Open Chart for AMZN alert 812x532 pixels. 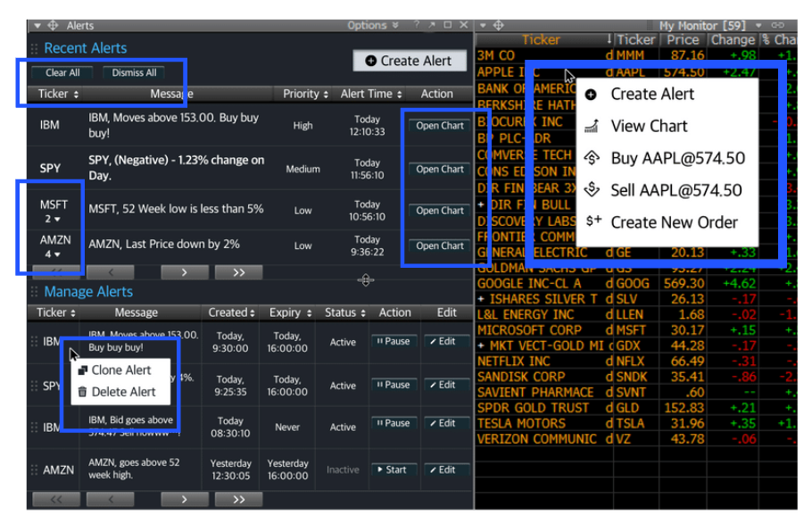[x=440, y=245]
